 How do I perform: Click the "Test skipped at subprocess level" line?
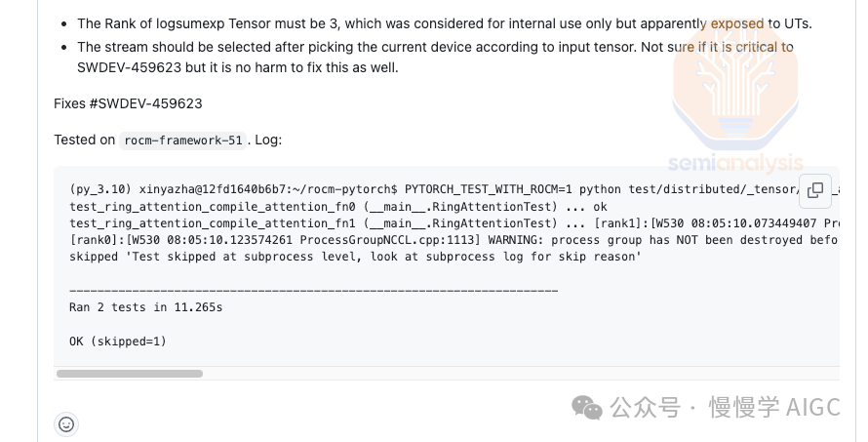[x=355, y=257]
